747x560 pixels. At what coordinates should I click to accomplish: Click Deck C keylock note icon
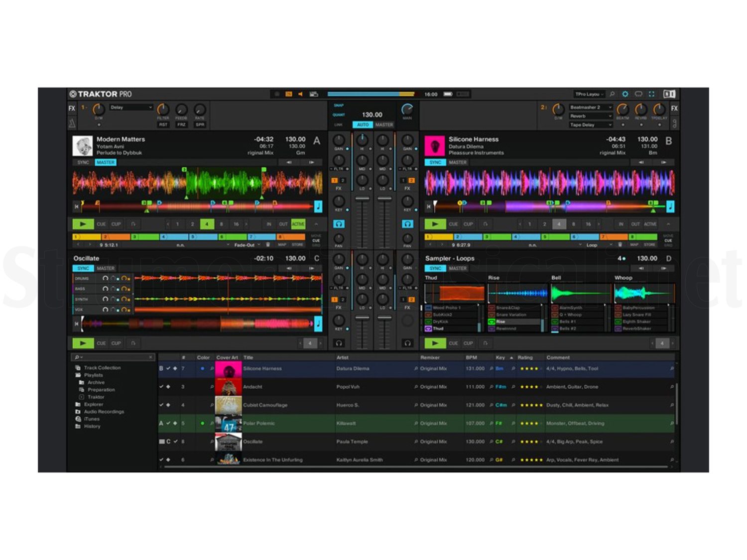pos(318,324)
